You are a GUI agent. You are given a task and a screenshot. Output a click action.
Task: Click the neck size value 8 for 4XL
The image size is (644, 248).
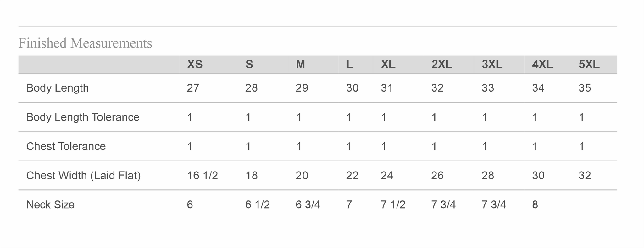(x=535, y=205)
